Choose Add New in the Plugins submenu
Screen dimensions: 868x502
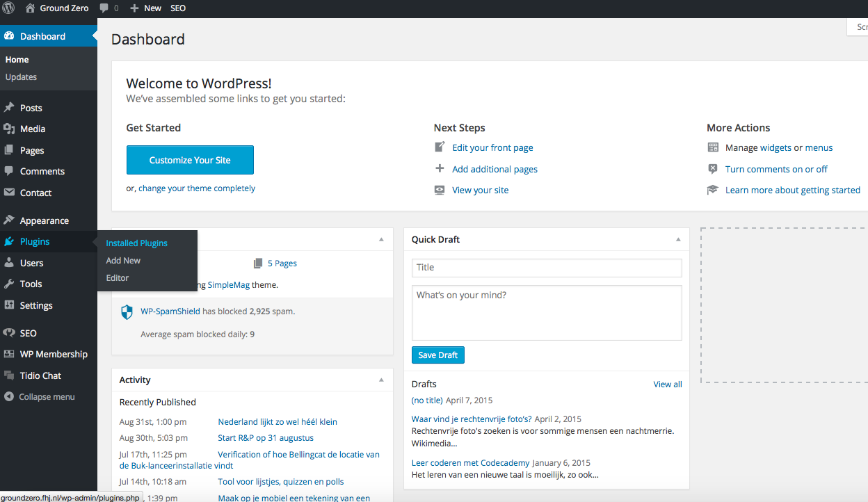coord(123,261)
